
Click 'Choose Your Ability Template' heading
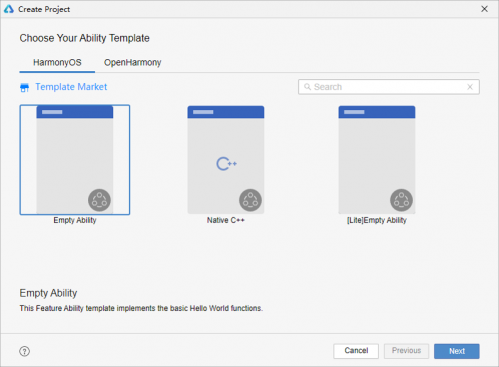coord(84,38)
